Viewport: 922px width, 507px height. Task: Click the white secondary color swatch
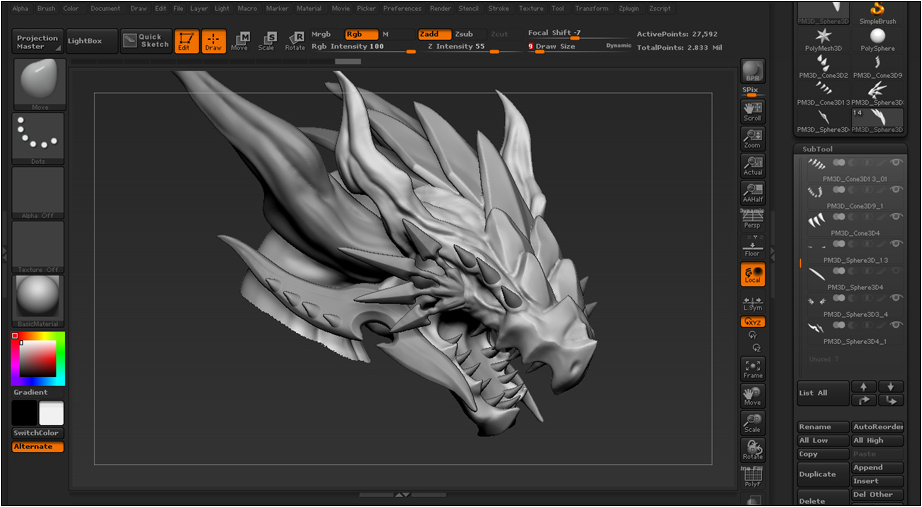pos(51,413)
